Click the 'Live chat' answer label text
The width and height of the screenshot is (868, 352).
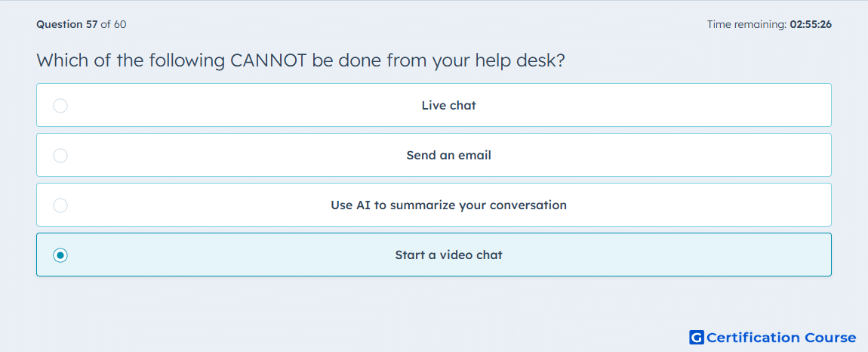tap(448, 105)
